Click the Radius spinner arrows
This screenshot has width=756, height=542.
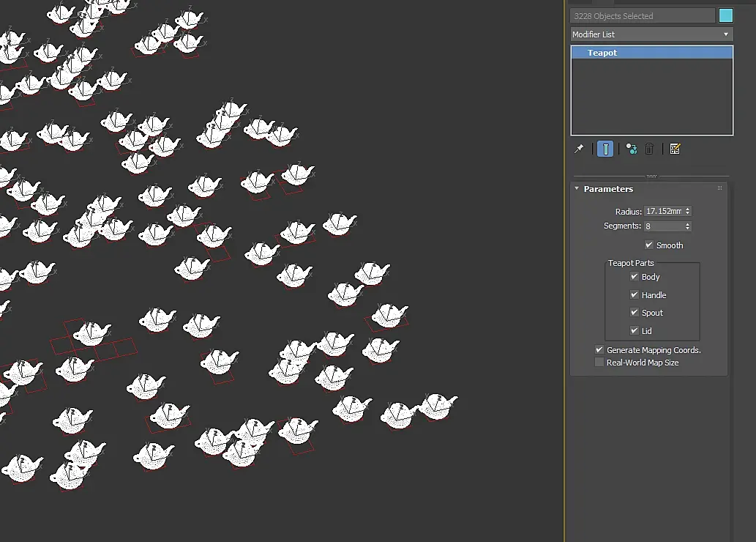pos(688,211)
